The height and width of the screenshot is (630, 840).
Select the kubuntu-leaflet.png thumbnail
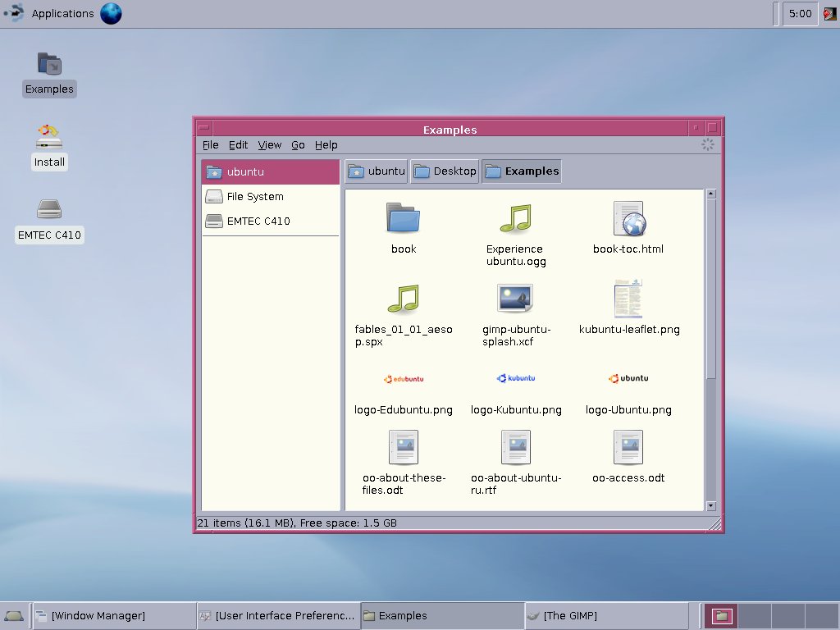pos(628,299)
